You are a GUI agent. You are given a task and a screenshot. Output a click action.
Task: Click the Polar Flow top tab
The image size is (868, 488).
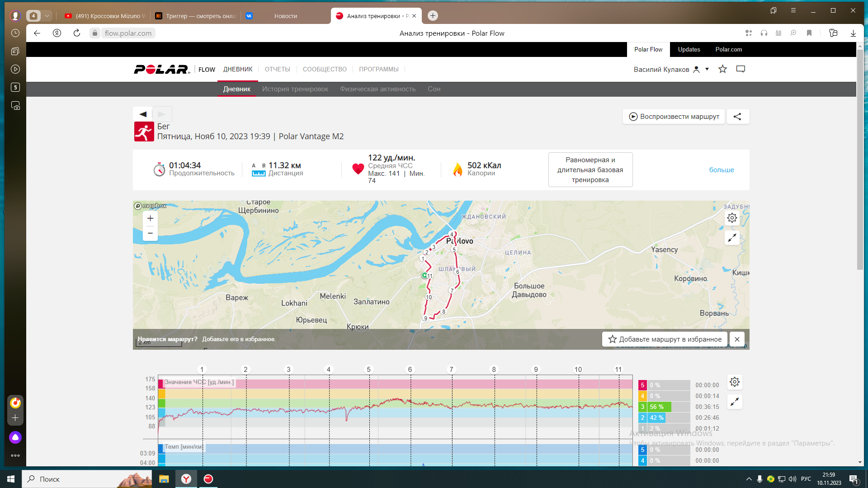[648, 50]
